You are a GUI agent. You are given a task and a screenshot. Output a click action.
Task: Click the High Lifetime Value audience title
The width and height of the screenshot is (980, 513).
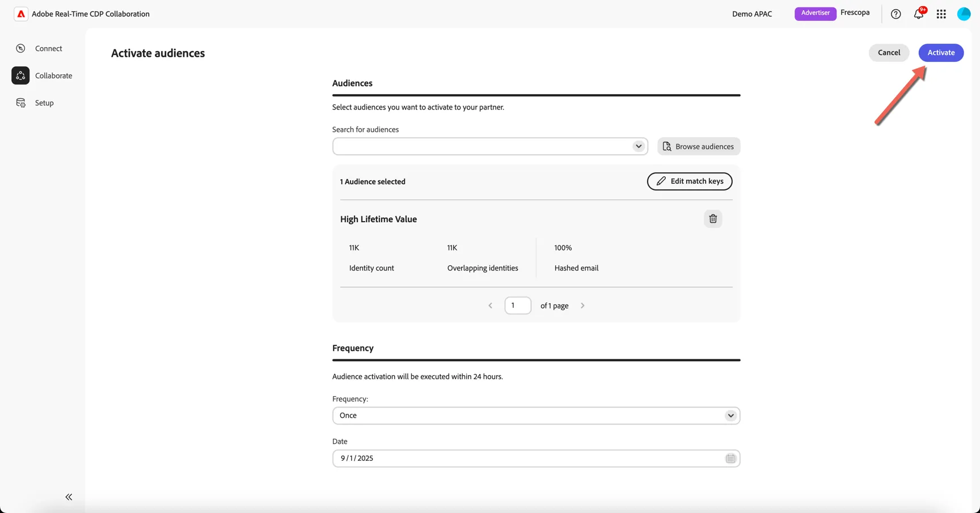click(x=378, y=219)
